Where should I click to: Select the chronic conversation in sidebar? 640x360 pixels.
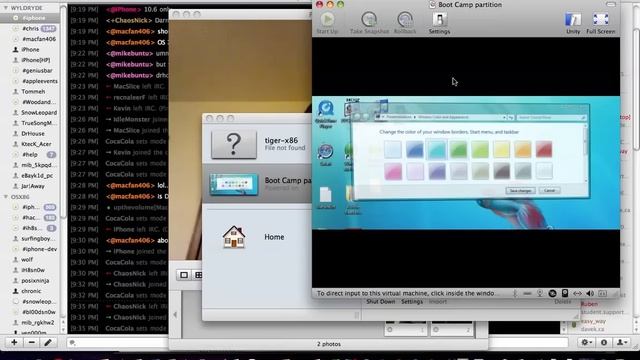click(31, 291)
